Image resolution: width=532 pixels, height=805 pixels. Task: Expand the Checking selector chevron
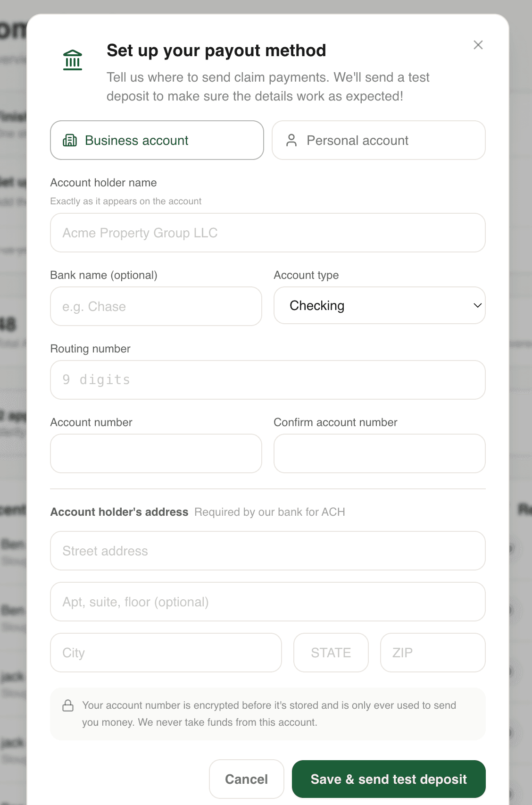click(477, 305)
